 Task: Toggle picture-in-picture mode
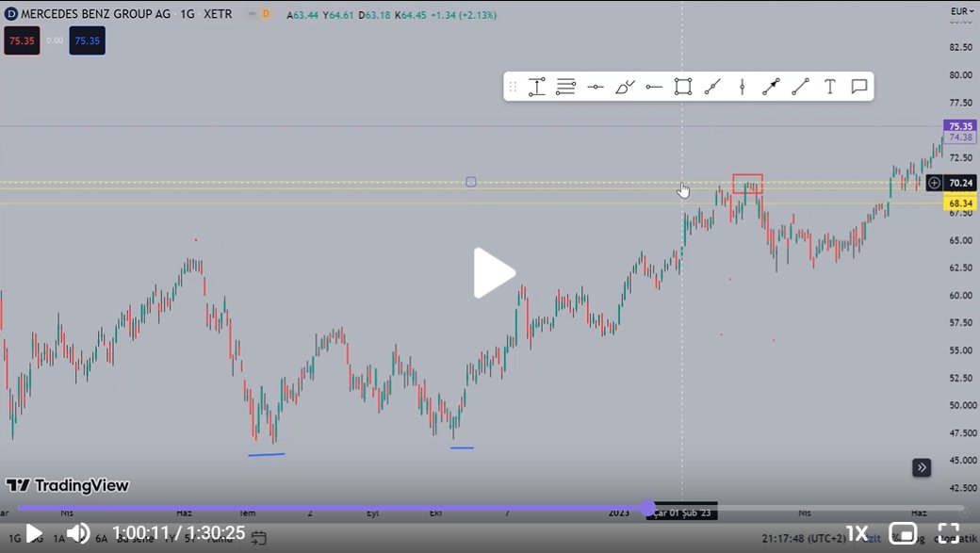coord(903,533)
